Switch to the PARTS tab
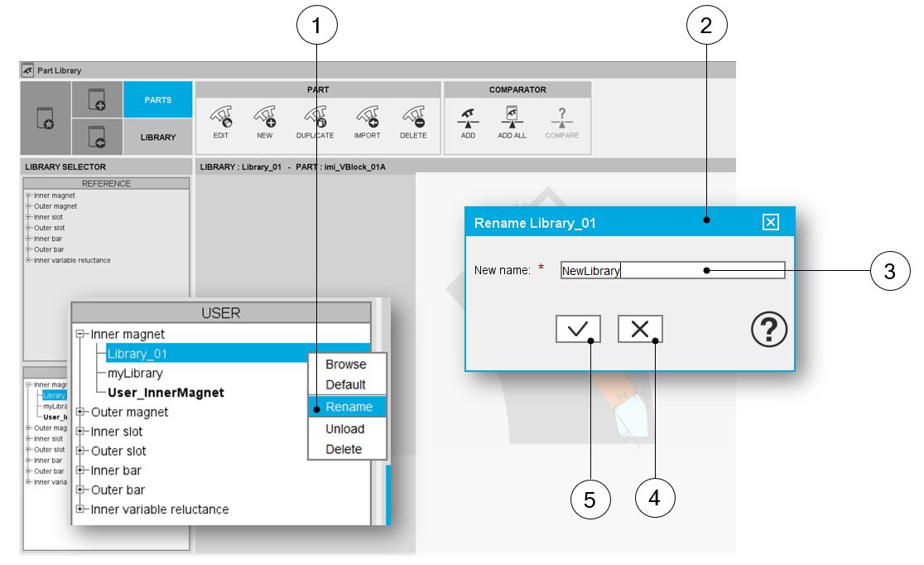Viewport: 924px width, 565px height. coord(157,99)
